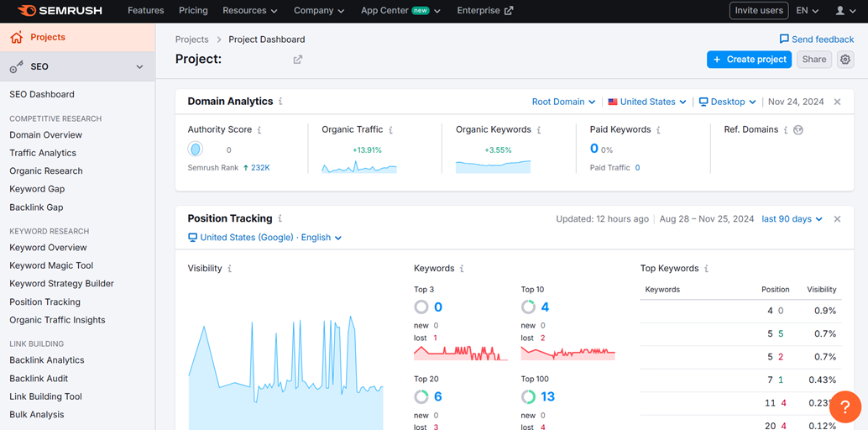
Task: Click the orange help question mark button
Action: pos(845,406)
